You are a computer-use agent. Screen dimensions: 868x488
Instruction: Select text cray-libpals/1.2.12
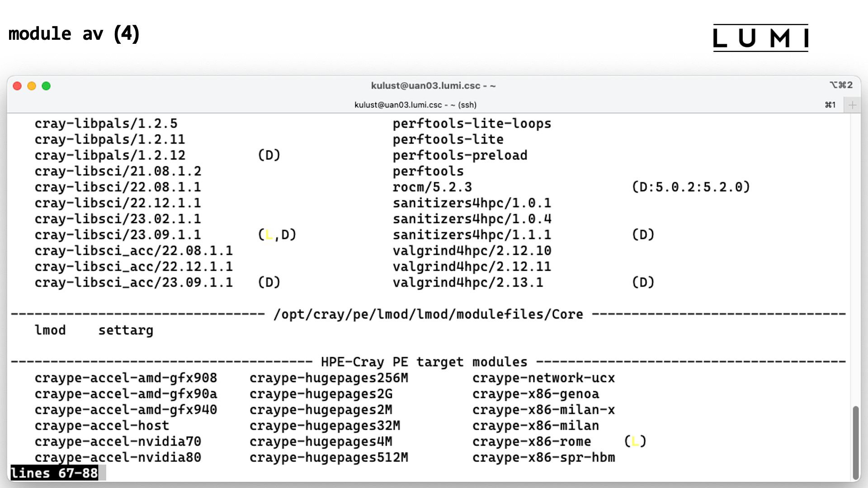point(110,155)
